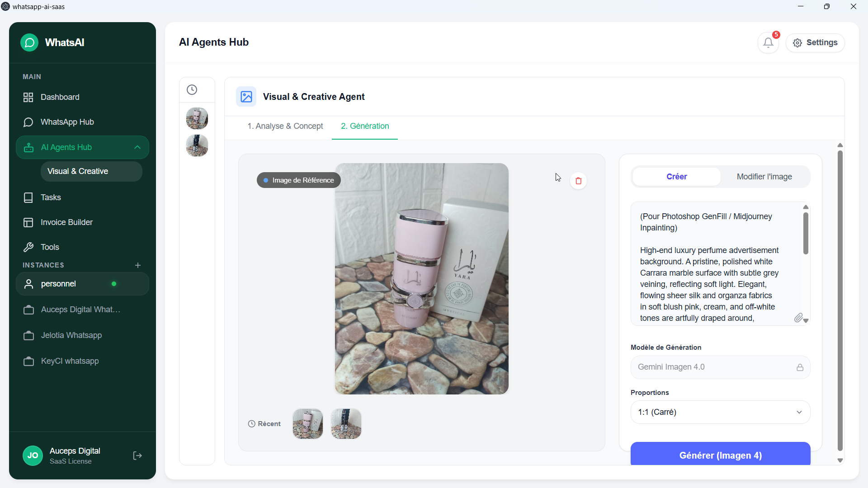Screen dimensions: 868x488
Task: Select the second recent image thumbnail
Action: coord(346,424)
